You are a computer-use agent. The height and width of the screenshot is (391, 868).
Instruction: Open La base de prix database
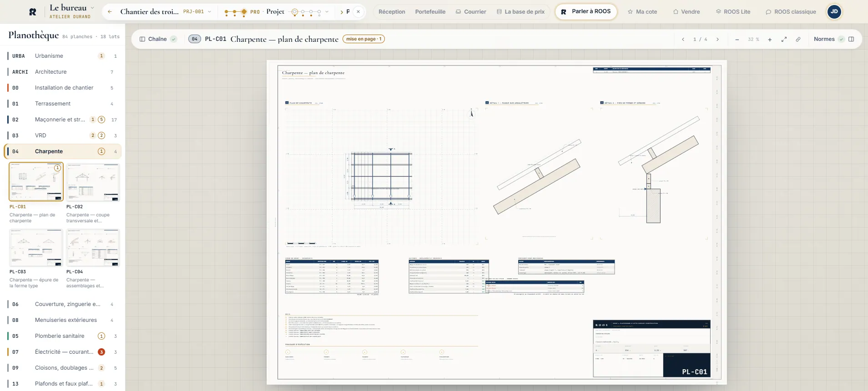pos(520,12)
